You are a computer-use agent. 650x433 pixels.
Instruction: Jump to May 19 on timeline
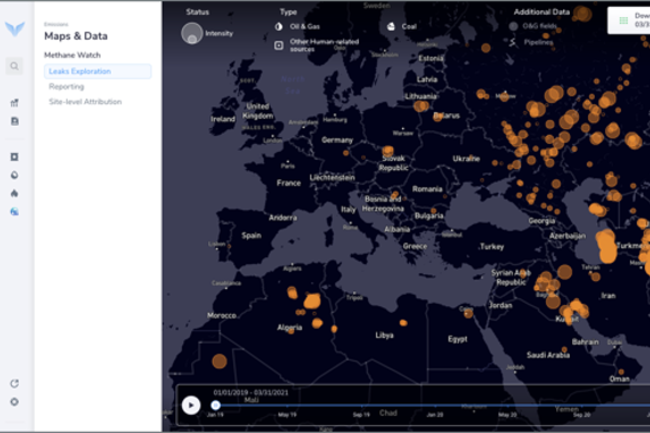pos(287,415)
